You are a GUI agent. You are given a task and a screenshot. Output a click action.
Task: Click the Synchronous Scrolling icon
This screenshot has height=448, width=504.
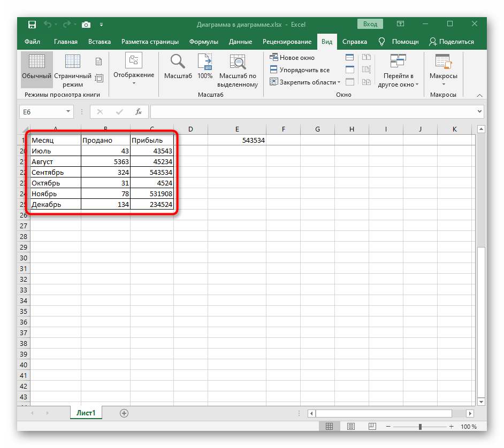(x=366, y=69)
